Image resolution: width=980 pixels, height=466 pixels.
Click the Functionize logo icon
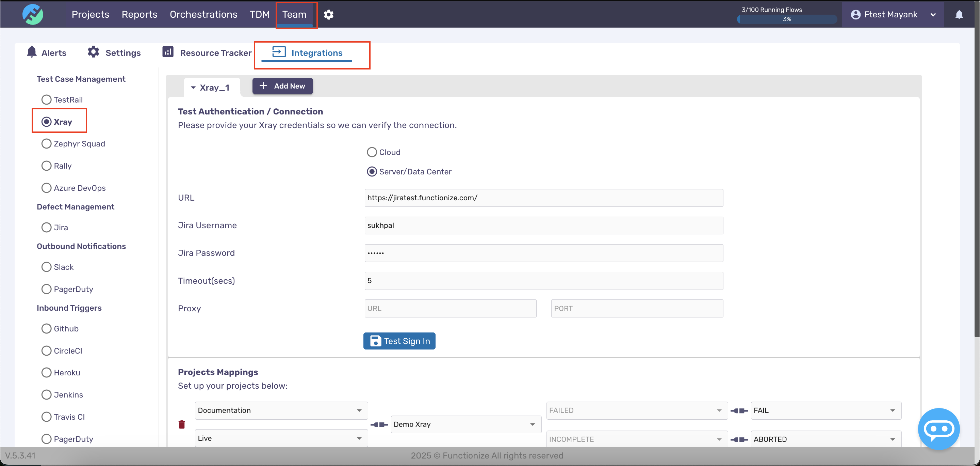[x=33, y=14]
